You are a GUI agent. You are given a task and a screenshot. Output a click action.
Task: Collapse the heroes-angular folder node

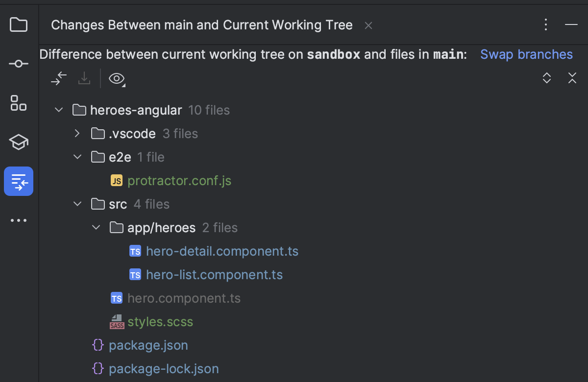point(58,110)
